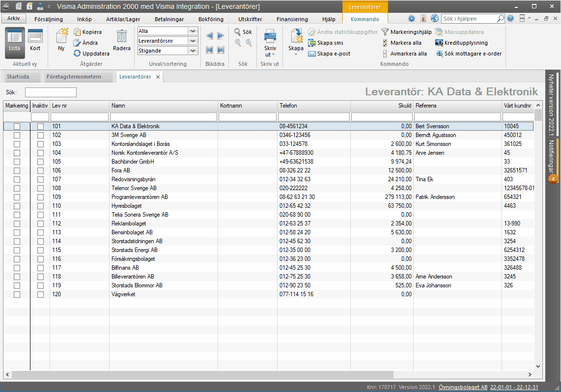Delete supplier using Radera trash icon
The height and width of the screenshot is (392, 561).
click(x=122, y=39)
